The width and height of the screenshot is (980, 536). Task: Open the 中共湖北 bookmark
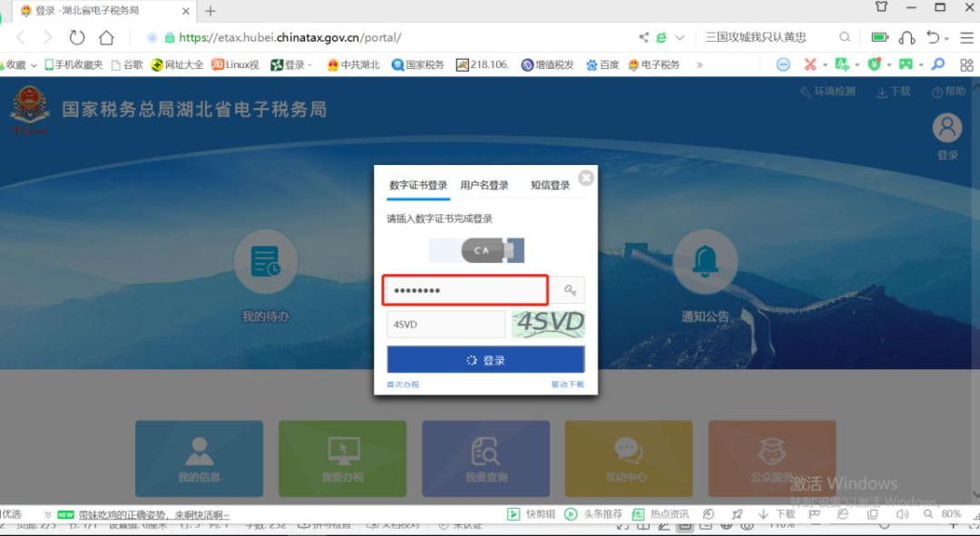(353, 64)
